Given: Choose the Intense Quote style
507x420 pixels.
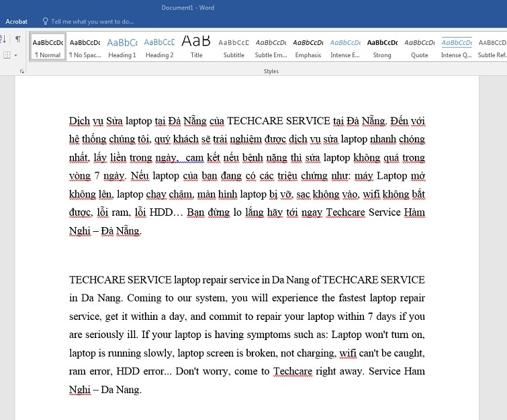Looking at the screenshot, I should 457,46.
